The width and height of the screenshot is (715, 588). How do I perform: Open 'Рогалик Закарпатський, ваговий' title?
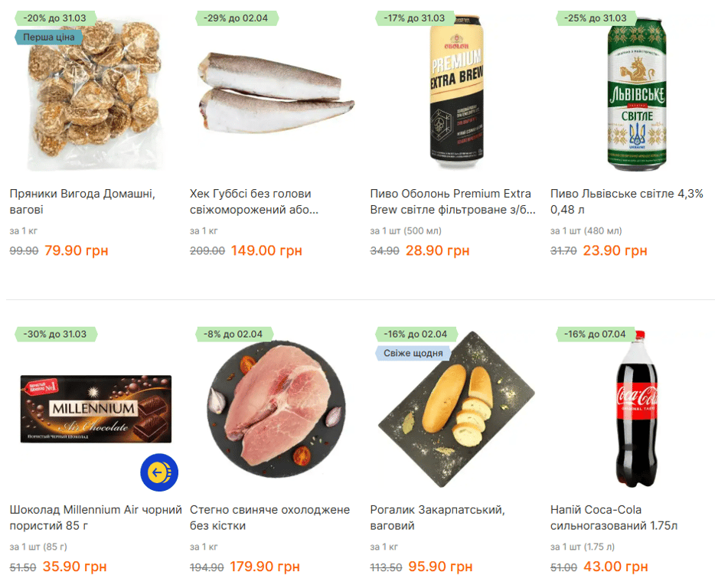pos(438,518)
